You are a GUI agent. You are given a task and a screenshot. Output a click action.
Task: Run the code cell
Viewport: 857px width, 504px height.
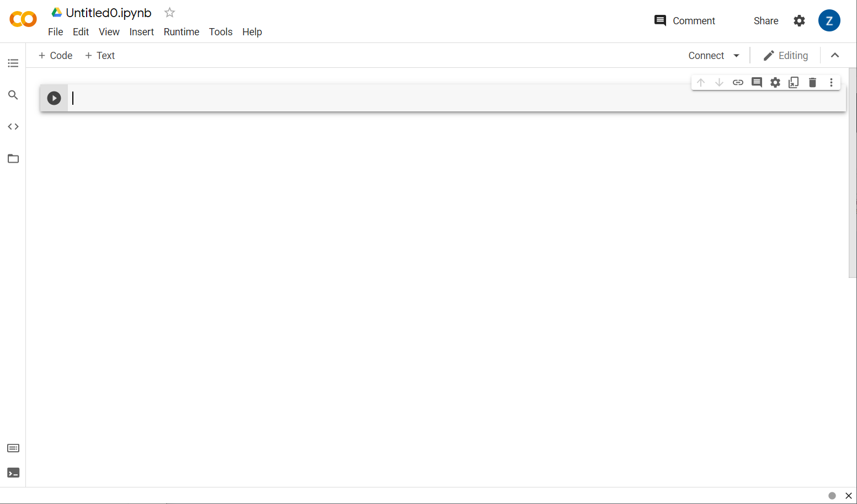point(54,98)
